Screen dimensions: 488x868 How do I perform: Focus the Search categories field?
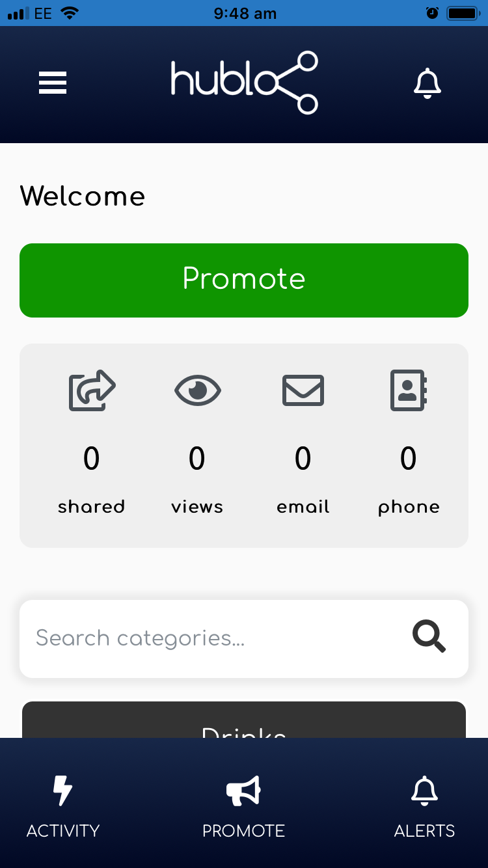click(244, 639)
